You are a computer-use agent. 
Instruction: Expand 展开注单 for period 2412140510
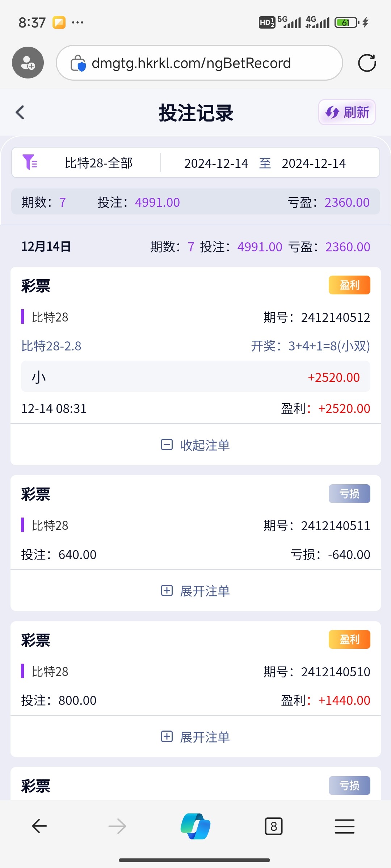195,737
